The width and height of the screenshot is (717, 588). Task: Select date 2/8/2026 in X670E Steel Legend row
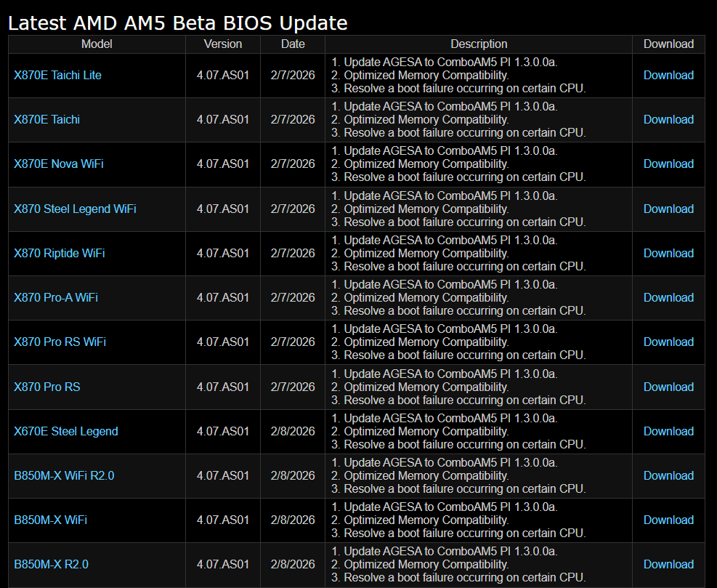(293, 431)
